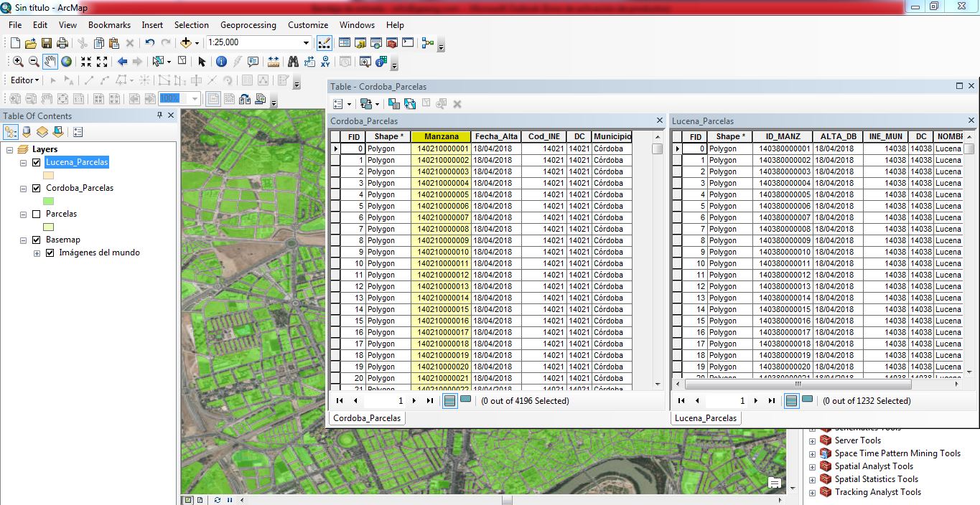Go to the last record in Cordoba_Parcelas
This screenshot has height=505, width=980.
coord(429,400)
